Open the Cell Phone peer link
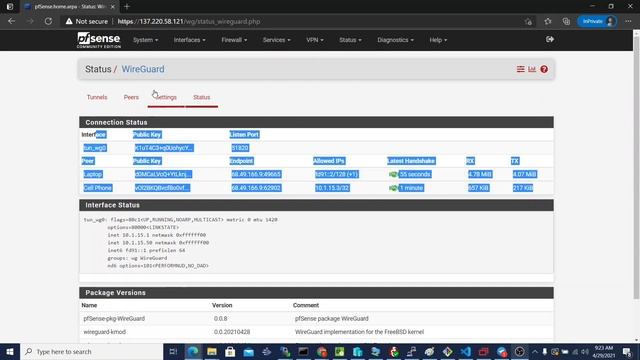 [98, 188]
